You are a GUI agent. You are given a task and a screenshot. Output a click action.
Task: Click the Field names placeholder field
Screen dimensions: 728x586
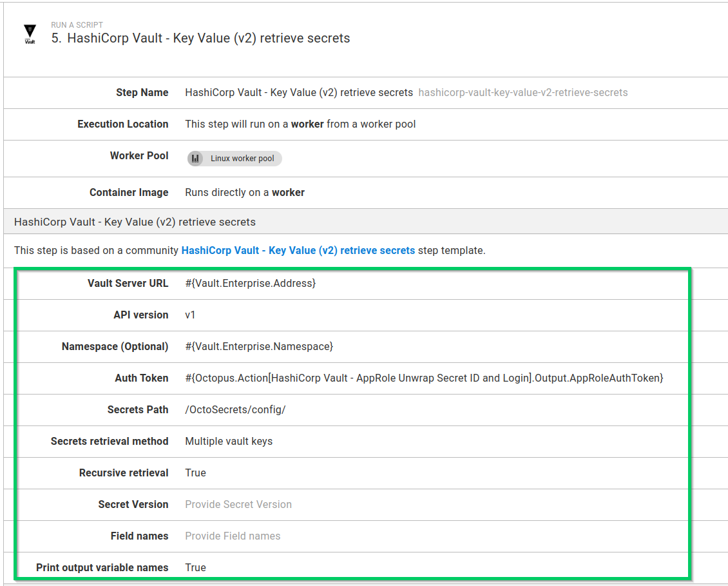(x=233, y=536)
